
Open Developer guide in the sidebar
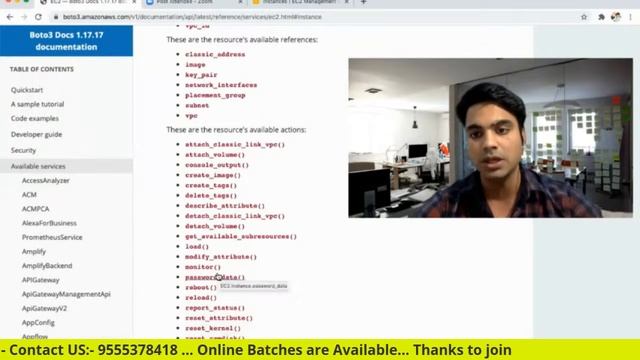[x=36, y=134]
